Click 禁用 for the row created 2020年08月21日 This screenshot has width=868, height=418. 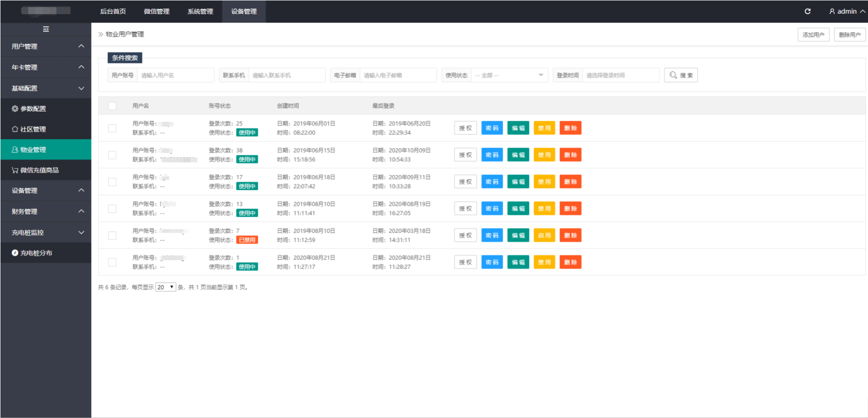coord(544,262)
